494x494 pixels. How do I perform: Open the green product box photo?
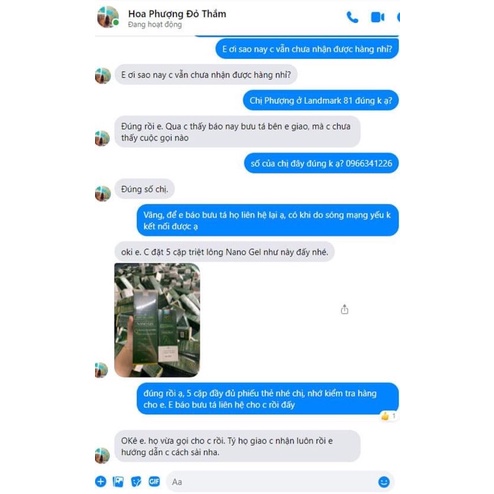[157, 320]
